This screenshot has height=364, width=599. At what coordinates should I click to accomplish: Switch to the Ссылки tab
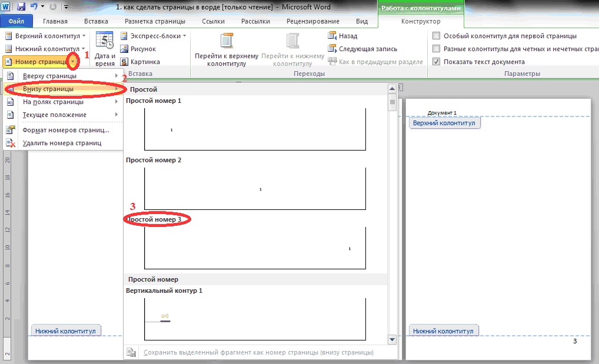click(213, 21)
